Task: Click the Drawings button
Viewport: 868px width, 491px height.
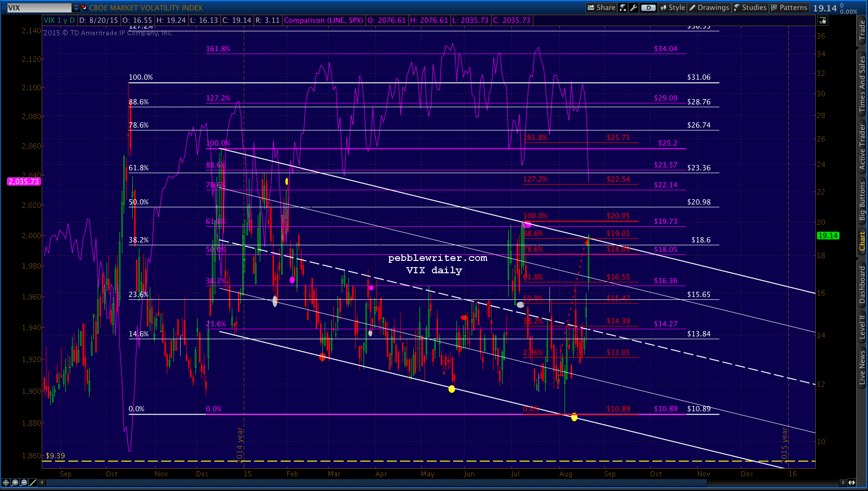Action: pos(709,8)
